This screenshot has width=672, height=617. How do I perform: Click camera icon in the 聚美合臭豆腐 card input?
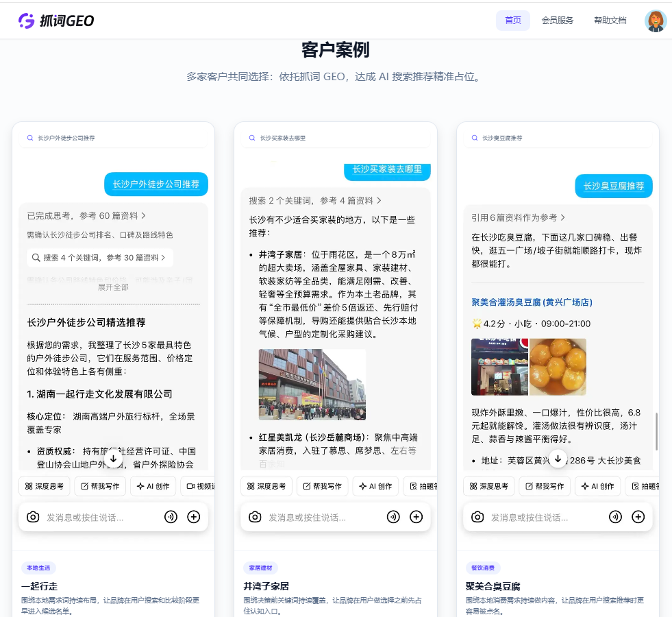point(477,517)
